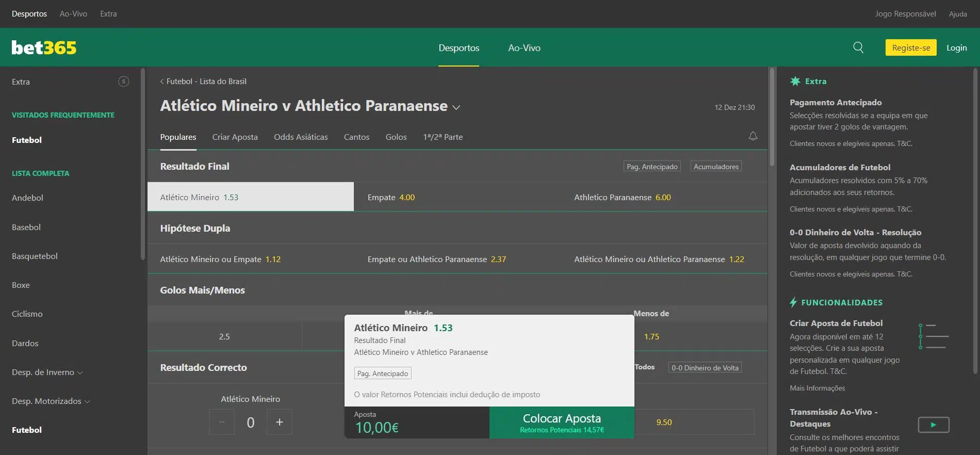Open Andebol in the sports list
This screenshot has height=455, width=980.
click(27, 198)
